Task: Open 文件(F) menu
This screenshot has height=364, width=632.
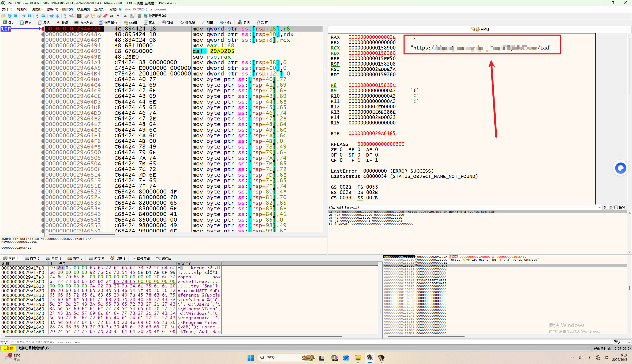Action: point(7,9)
